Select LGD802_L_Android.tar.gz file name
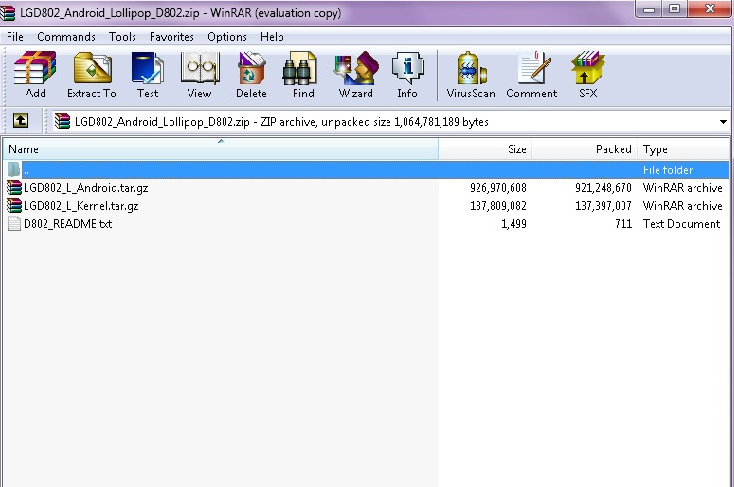Screen dimensions: 734x487 coord(86,188)
